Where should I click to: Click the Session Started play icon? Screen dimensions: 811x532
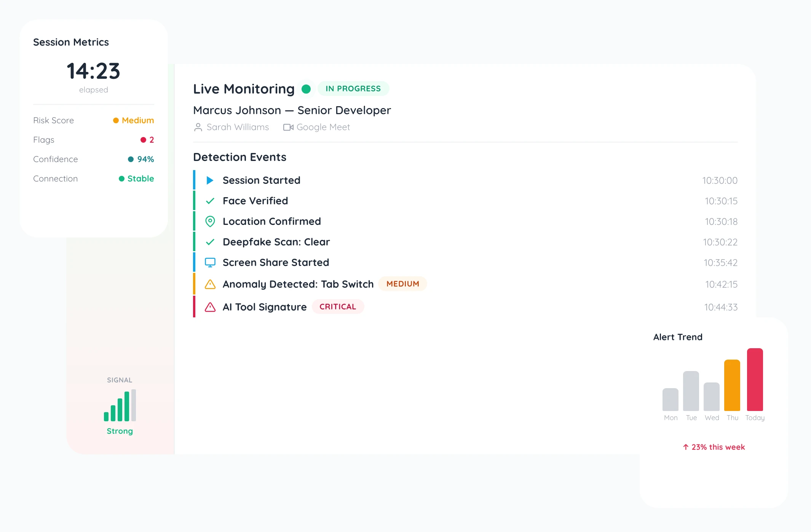pos(210,180)
